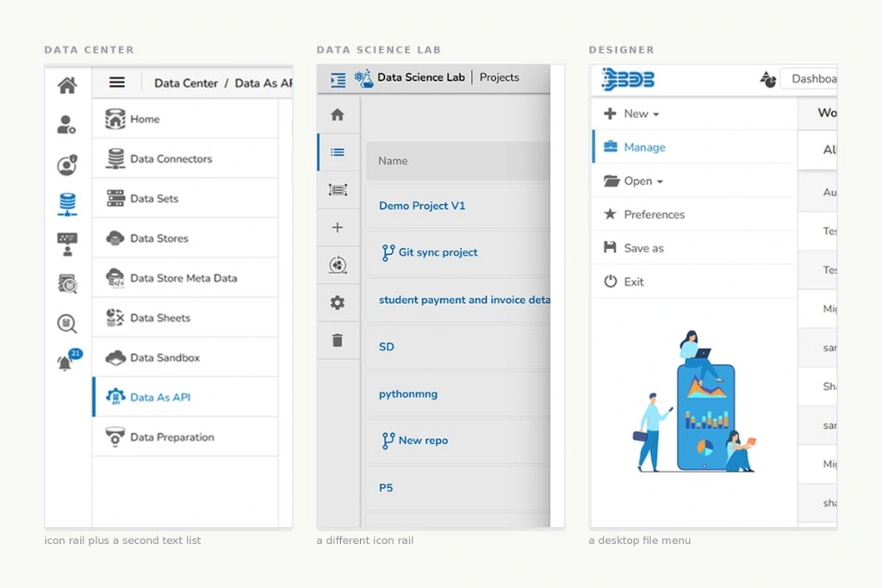This screenshot has height=588, width=882.
Task: Open the data search stack icon in Data Center rail
Action: pos(67,284)
